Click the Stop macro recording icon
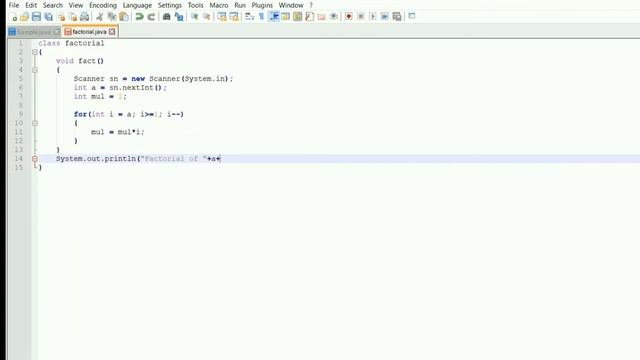This screenshot has width=640, height=360. tap(361, 17)
